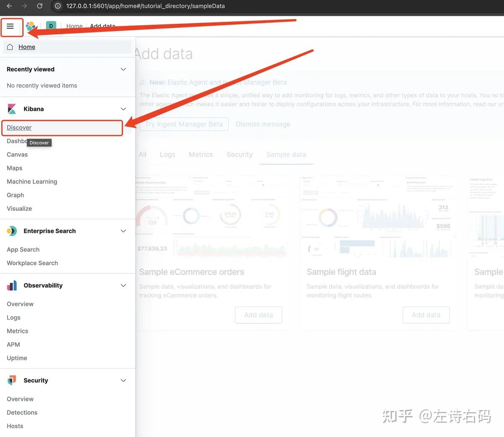Open APM in sidebar
The width and height of the screenshot is (504, 437).
coord(13,344)
